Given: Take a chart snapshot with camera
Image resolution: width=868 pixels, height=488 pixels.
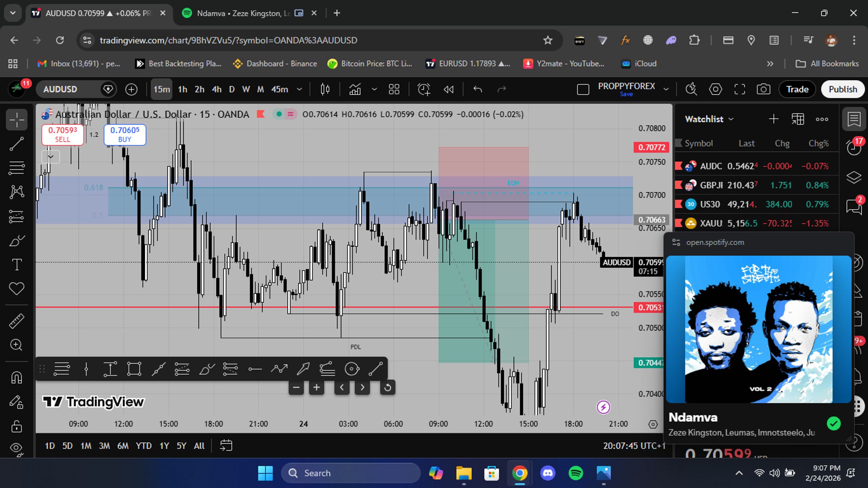Looking at the screenshot, I should click(x=763, y=89).
